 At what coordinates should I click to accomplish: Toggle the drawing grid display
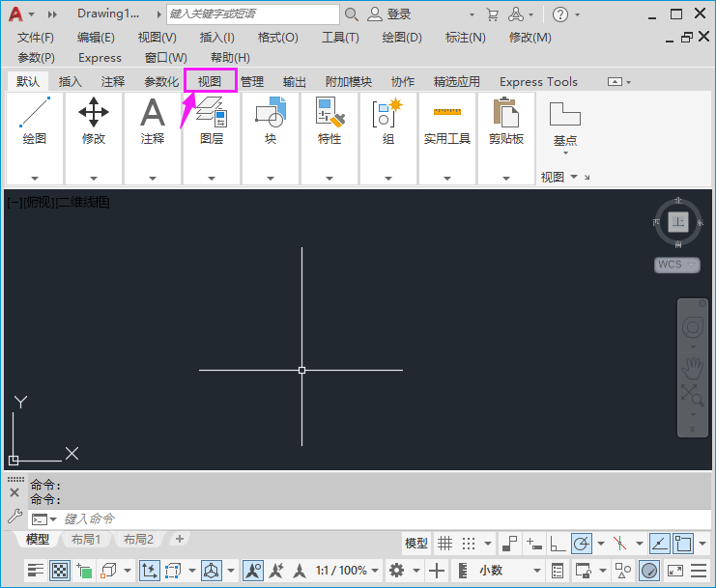pyautogui.click(x=444, y=544)
